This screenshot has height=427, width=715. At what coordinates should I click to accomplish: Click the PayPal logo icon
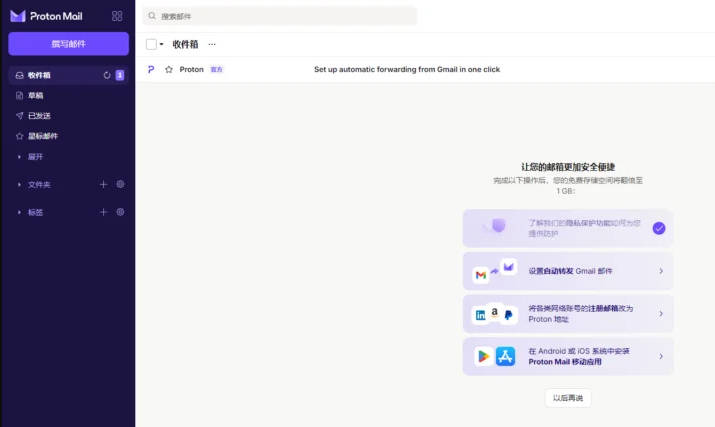coord(508,315)
